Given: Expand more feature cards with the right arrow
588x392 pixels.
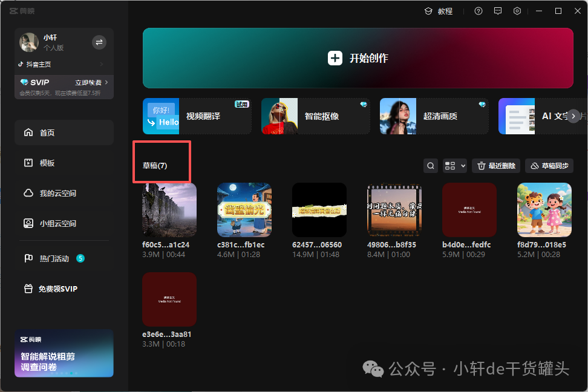Looking at the screenshot, I should [x=573, y=116].
